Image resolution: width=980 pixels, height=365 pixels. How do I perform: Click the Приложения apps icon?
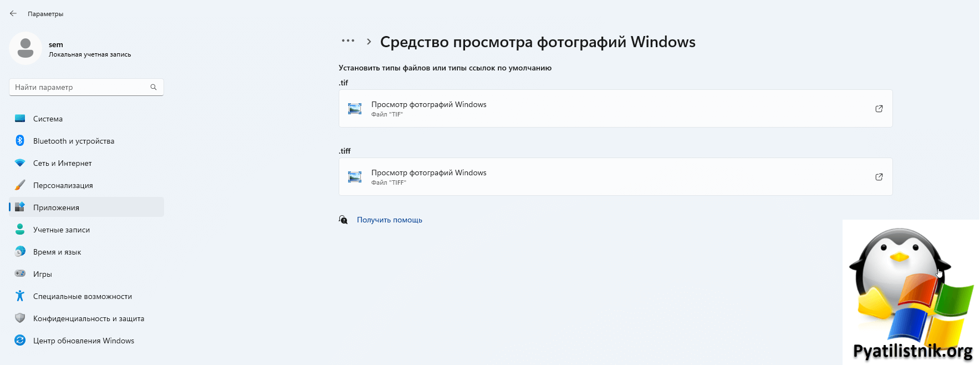point(20,207)
